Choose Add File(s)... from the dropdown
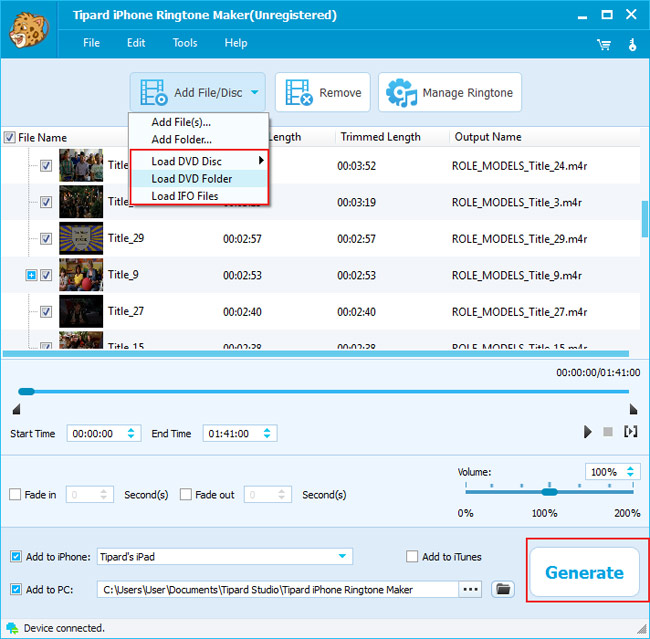 [199, 122]
